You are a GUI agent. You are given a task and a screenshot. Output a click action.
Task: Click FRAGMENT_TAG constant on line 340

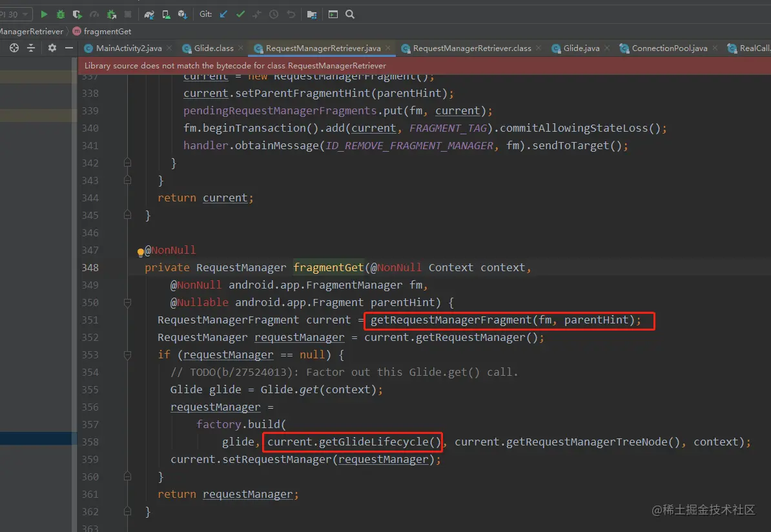tap(448, 128)
